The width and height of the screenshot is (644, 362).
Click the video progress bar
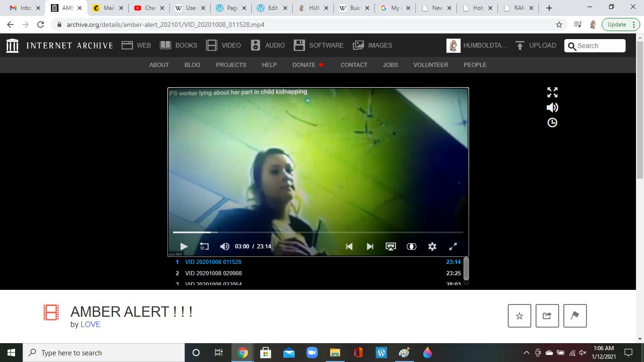(x=318, y=232)
